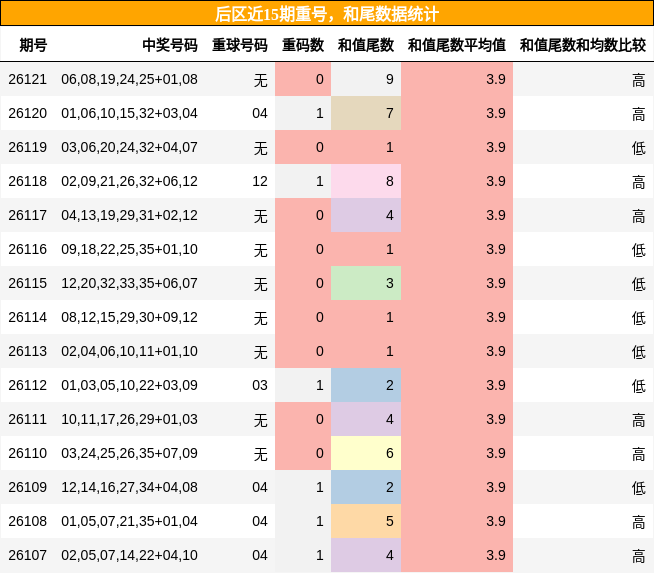Screen dimensions: 654x573
Task: Click winning numbers 01,06,10,15,32+03,04
Action: pos(129,113)
